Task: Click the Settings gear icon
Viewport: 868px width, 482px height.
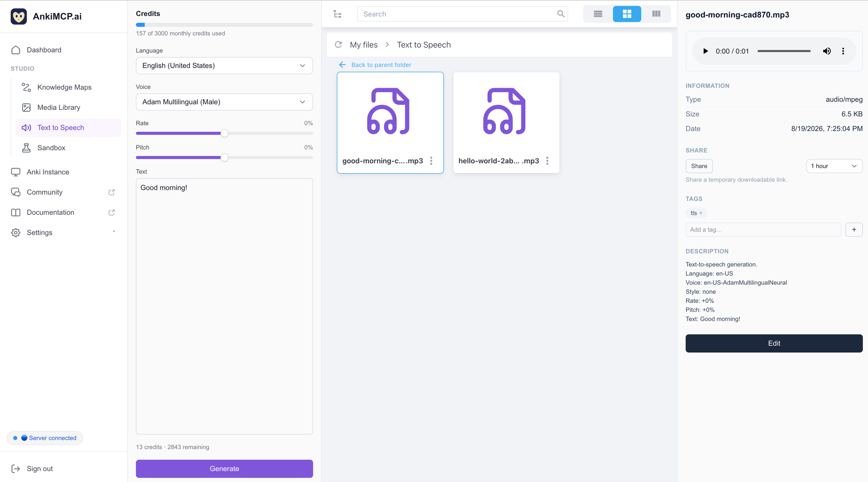Action: coord(16,233)
